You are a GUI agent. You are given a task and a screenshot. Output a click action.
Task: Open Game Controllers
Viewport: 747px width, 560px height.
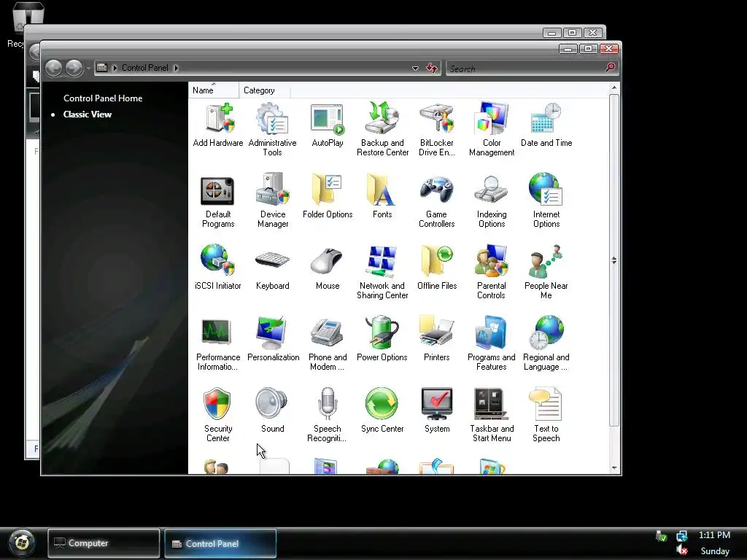(437, 201)
